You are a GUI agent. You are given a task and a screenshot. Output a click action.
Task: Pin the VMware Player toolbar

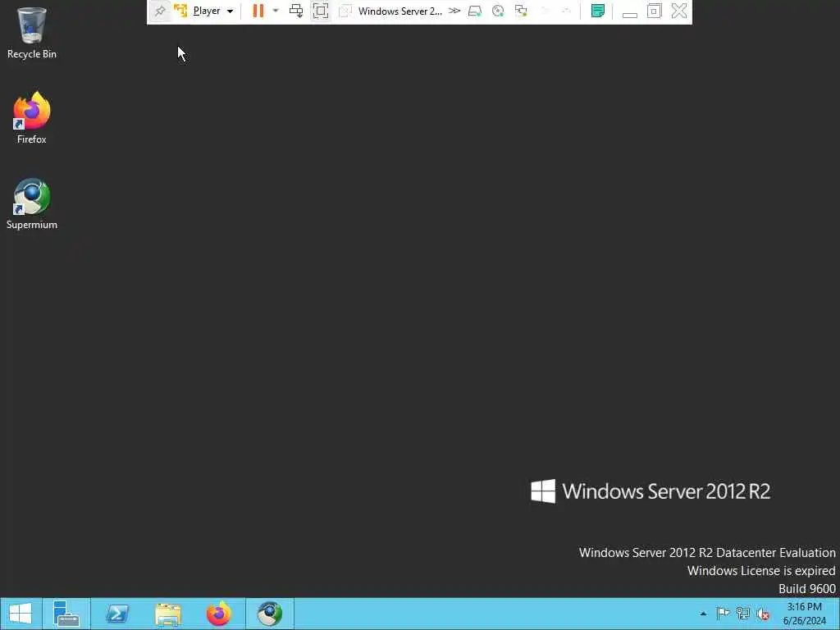pos(160,11)
